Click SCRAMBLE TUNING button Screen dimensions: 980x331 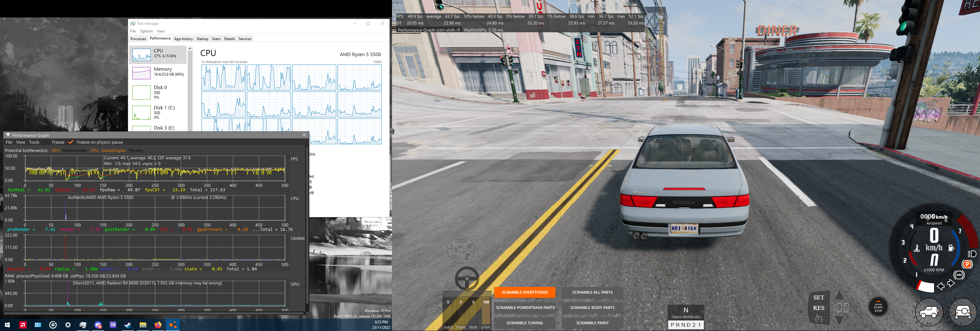coord(525,323)
